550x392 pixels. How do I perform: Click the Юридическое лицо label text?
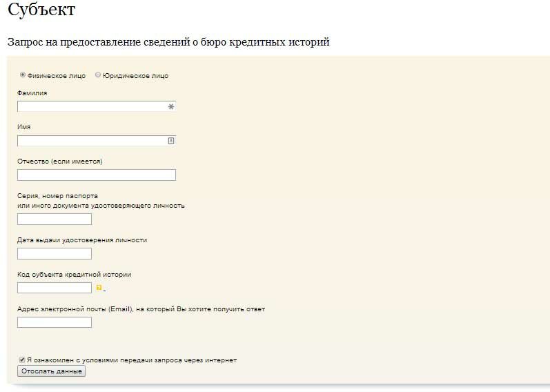tap(135, 76)
